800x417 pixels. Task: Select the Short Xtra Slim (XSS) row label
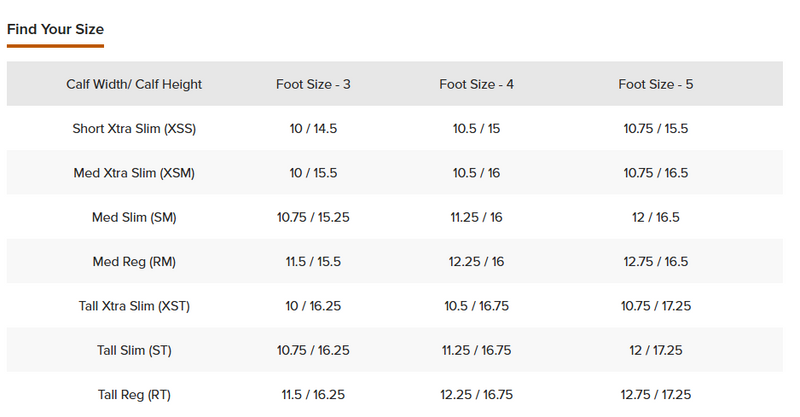point(134,129)
